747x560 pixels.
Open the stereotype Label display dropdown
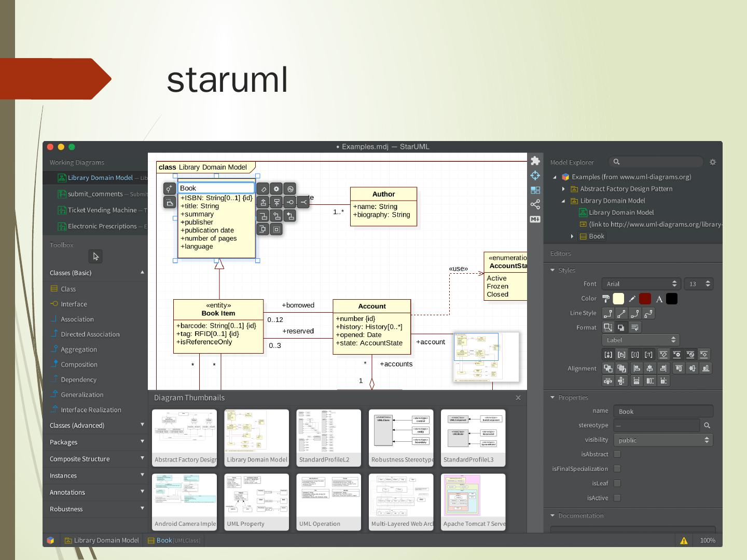pyautogui.click(x=641, y=340)
